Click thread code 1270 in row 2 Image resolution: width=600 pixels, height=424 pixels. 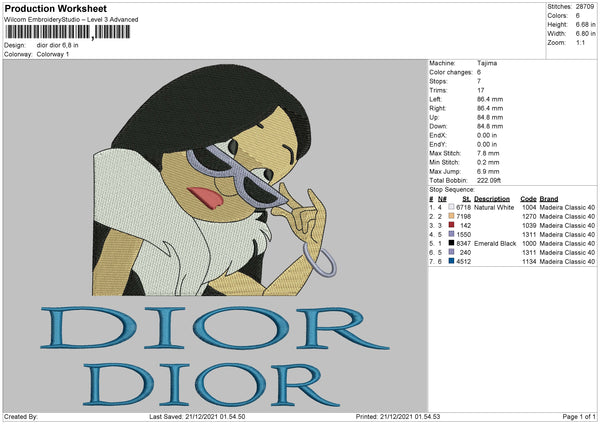pyautogui.click(x=529, y=217)
